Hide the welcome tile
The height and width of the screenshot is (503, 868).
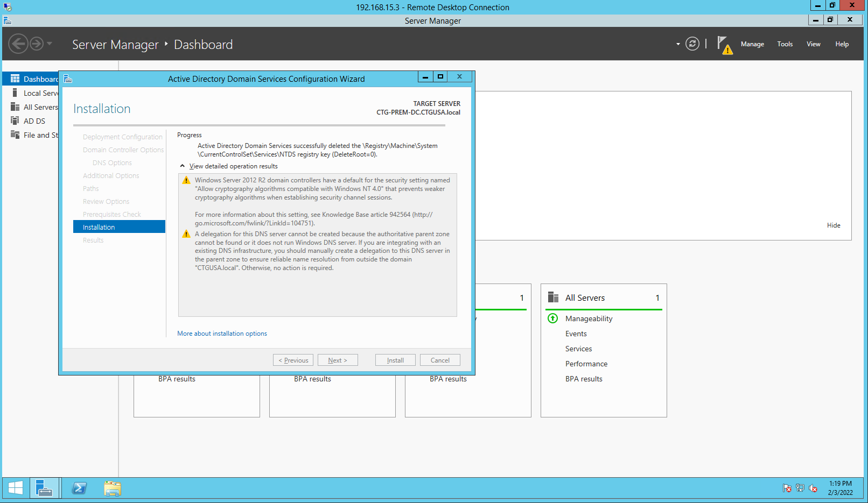coord(834,225)
